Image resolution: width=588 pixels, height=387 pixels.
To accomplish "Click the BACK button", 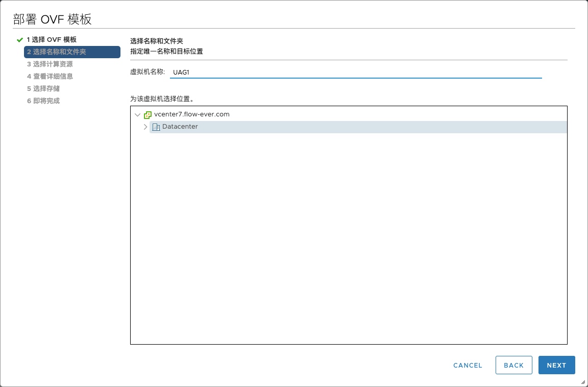I will [x=514, y=365].
